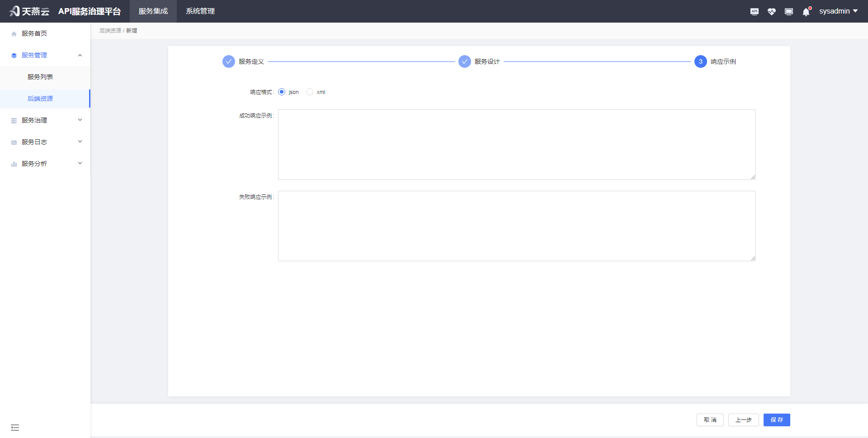Click the 服务首页 home icon

[x=14, y=34]
